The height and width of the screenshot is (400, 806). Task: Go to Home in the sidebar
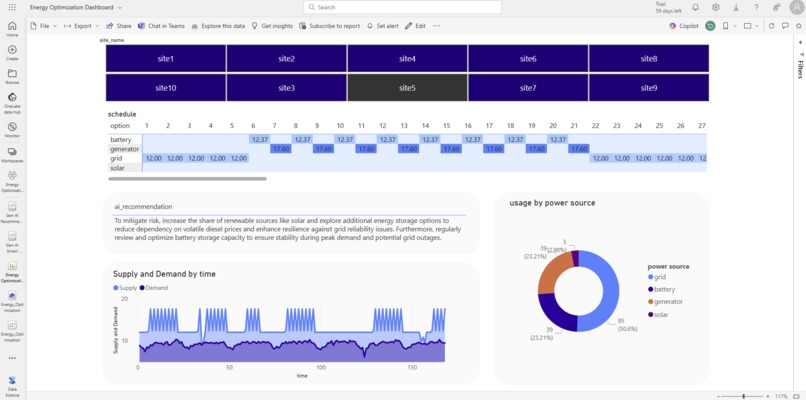tap(12, 29)
